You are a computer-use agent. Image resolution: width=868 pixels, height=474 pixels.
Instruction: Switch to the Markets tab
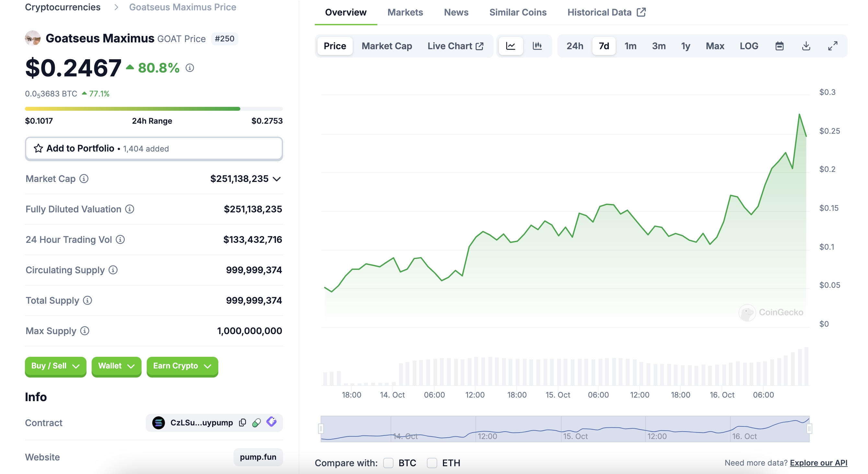click(405, 12)
